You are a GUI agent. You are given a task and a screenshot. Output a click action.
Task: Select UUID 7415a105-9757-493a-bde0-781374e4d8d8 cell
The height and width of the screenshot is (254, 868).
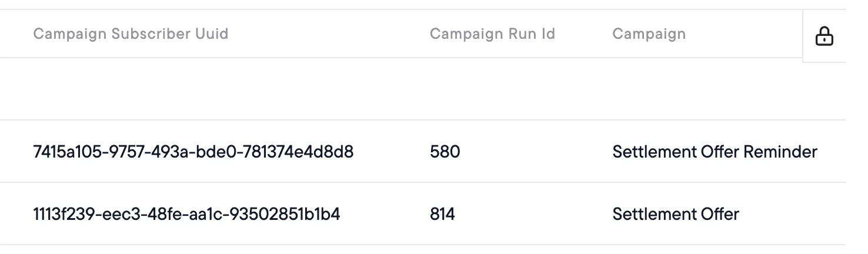pyautogui.click(x=193, y=152)
